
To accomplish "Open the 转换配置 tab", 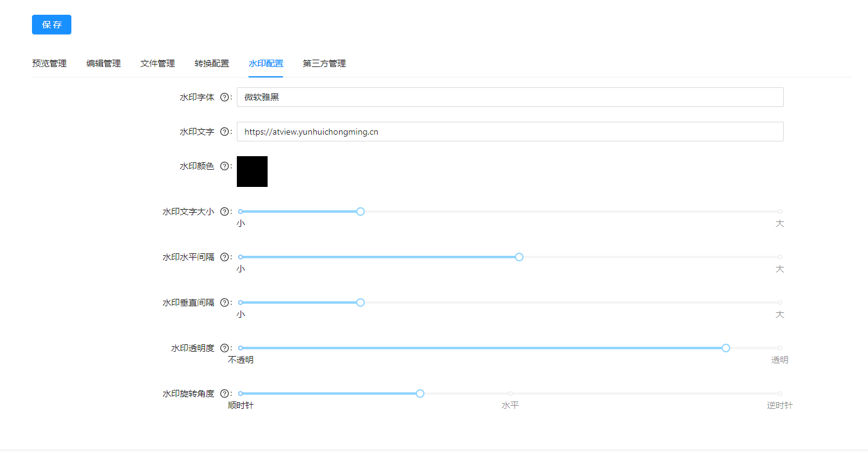I will point(212,63).
